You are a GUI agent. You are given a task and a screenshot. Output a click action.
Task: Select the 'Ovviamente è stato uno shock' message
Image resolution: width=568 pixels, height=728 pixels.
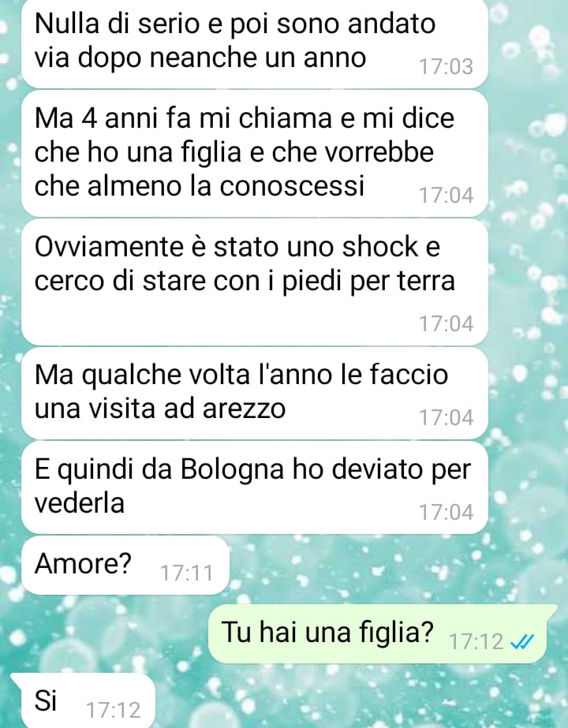coord(255,282)
